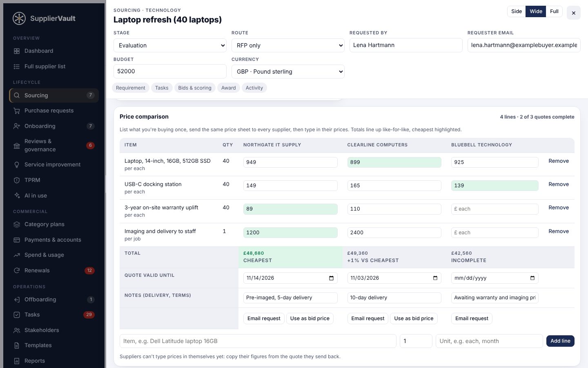Click the Reviews & governance bank icon
588x368 pixels.
17,146
